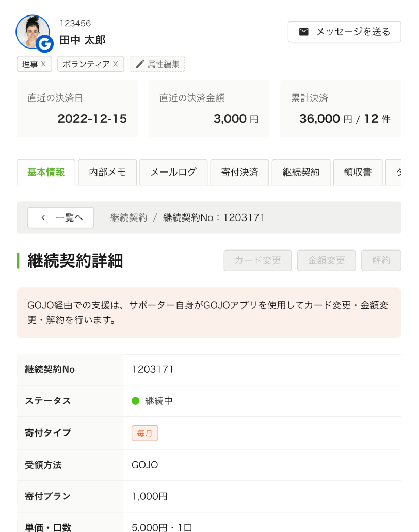Open the profile photo of 田中 太郎
The image size is (419, 532).
coord(31,30)
